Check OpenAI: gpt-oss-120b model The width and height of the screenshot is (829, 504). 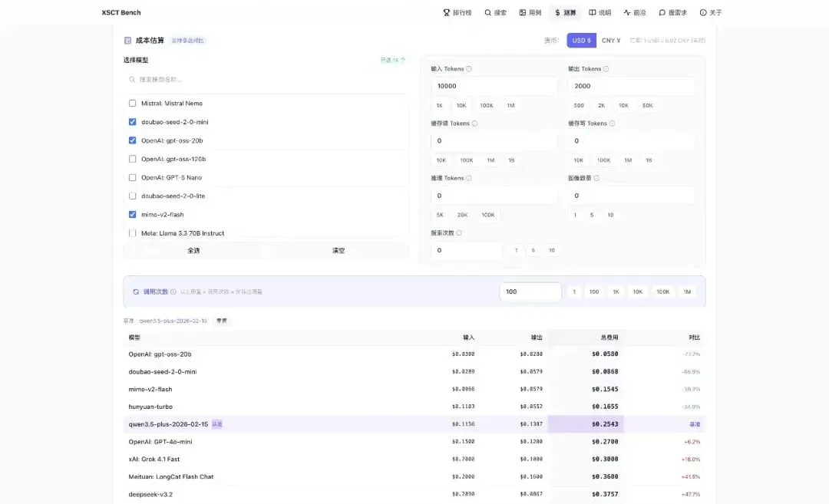pos(132,159)
